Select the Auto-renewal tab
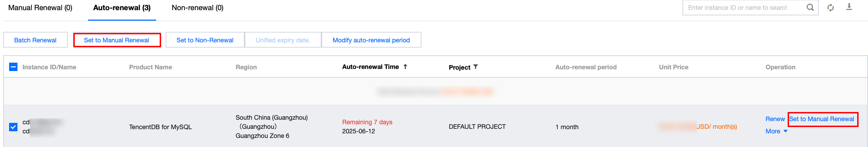Viewport: 868px width, 147px height. [x=122, y=8]
